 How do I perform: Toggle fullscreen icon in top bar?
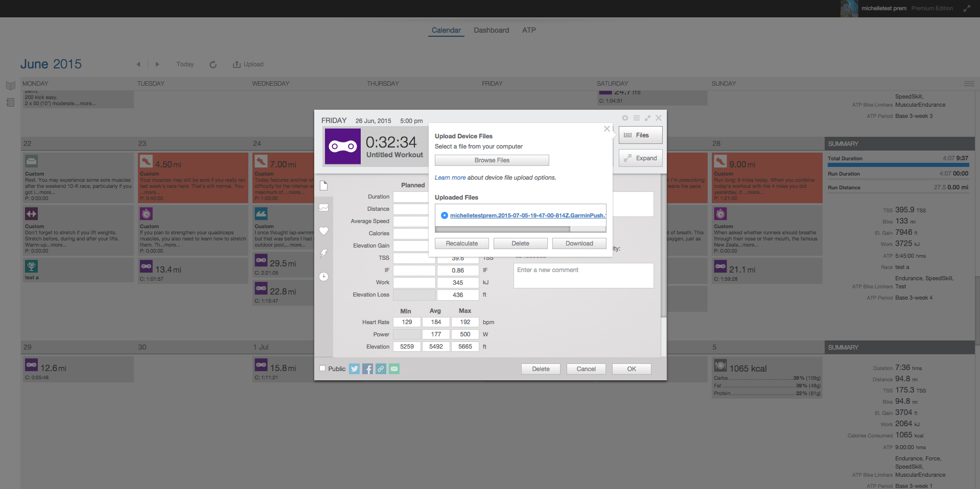[967, 8]
